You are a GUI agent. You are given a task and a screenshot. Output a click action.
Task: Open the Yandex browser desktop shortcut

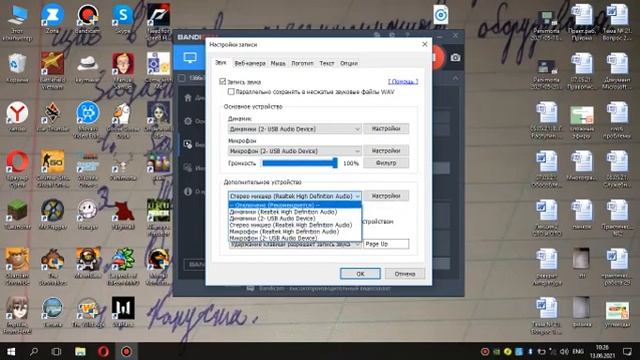tap(17, 118)
